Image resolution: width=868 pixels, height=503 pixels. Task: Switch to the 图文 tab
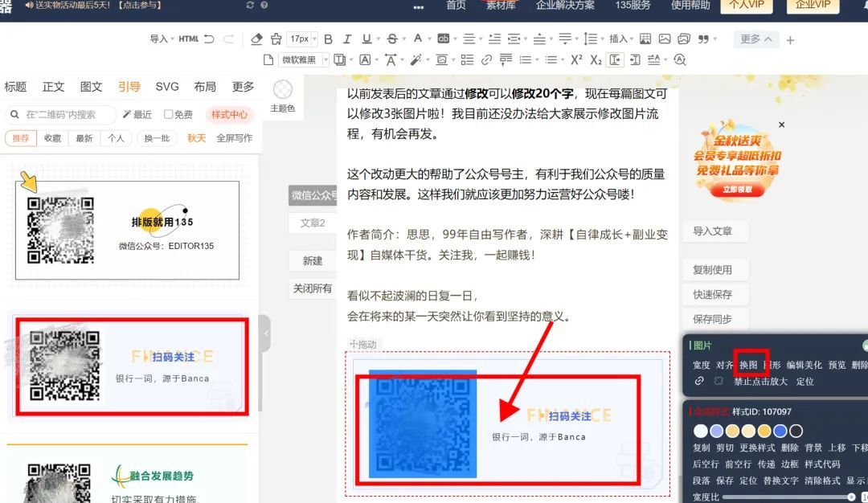pyautogui.click(x=92, y=87)
